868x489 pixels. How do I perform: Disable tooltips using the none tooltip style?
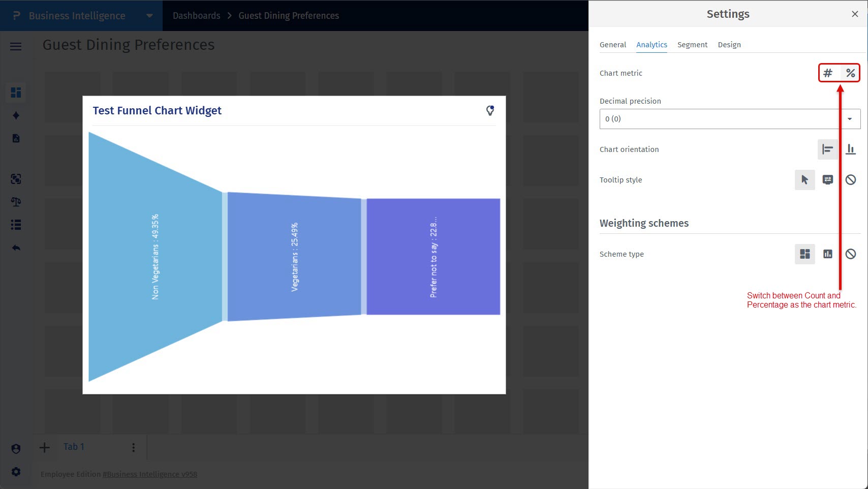pyautogui.click(x=850, y=180)
